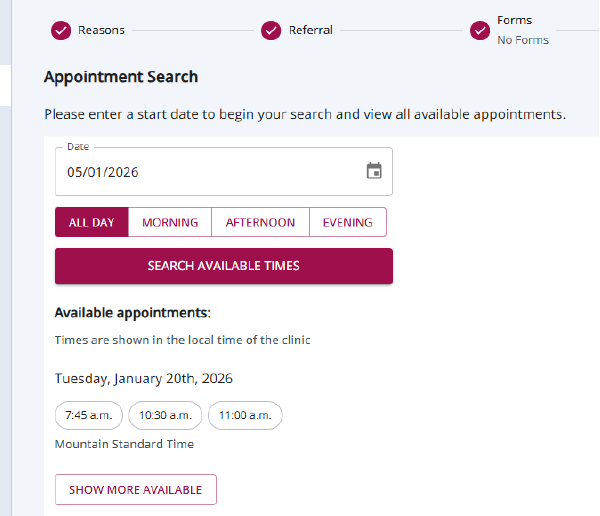
Task: Open the calendar date picker icon
Action: [374, 171]
